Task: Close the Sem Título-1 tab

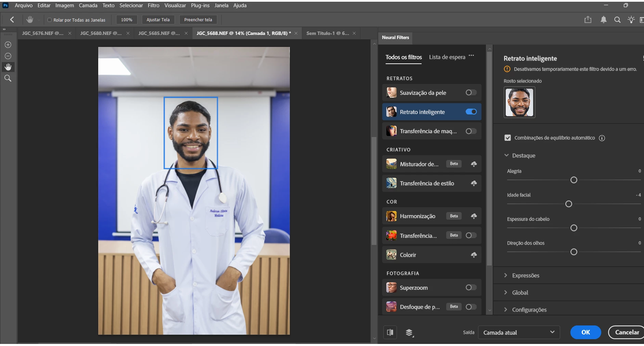Action: [x=354, y=33]
